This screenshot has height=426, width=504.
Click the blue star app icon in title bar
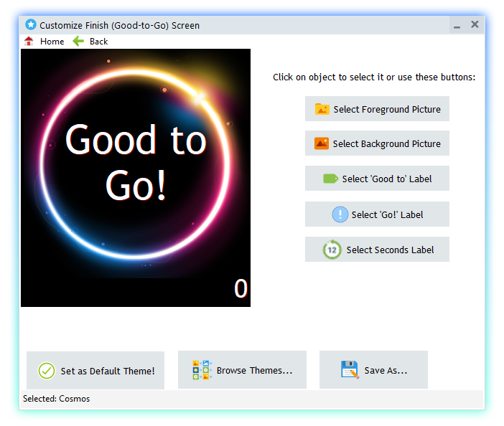pos(31,25)
